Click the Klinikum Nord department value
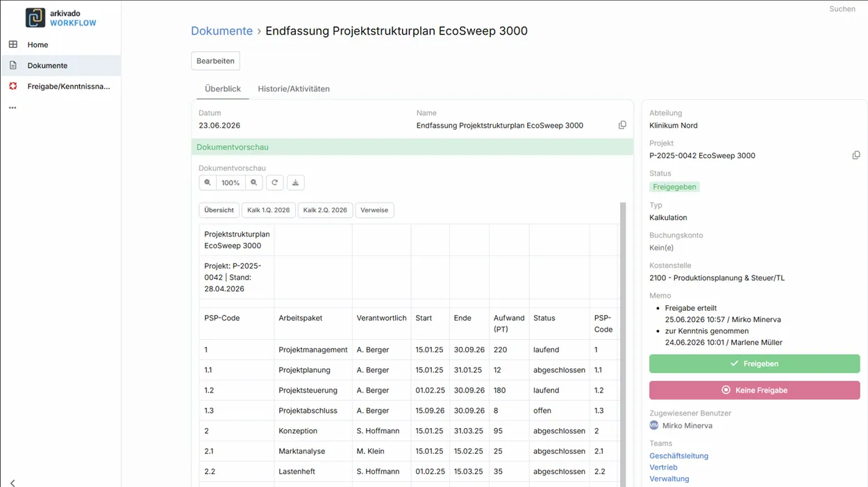 point(674,126)
